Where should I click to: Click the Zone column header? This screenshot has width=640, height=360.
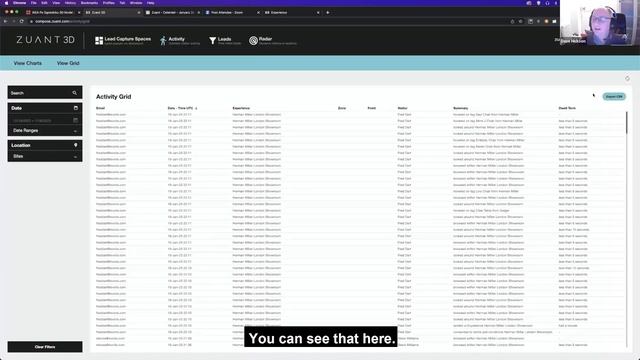(x=342, y=108)
